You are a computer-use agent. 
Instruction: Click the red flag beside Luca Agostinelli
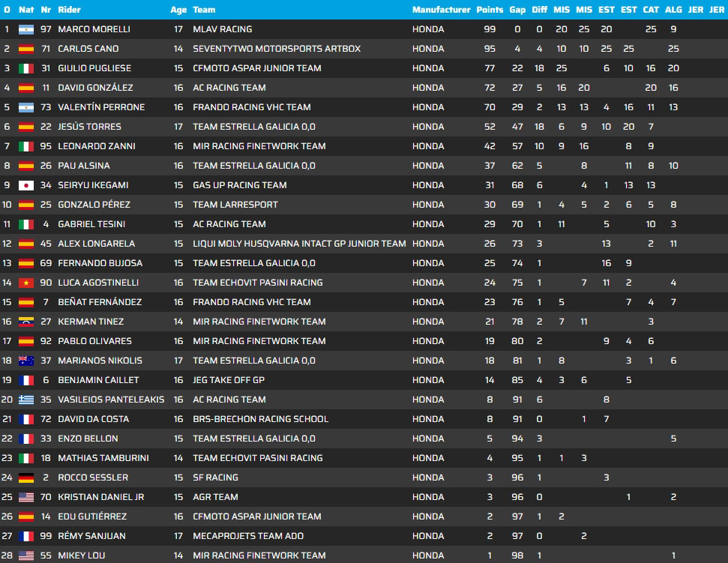click(x=26, y=283)
